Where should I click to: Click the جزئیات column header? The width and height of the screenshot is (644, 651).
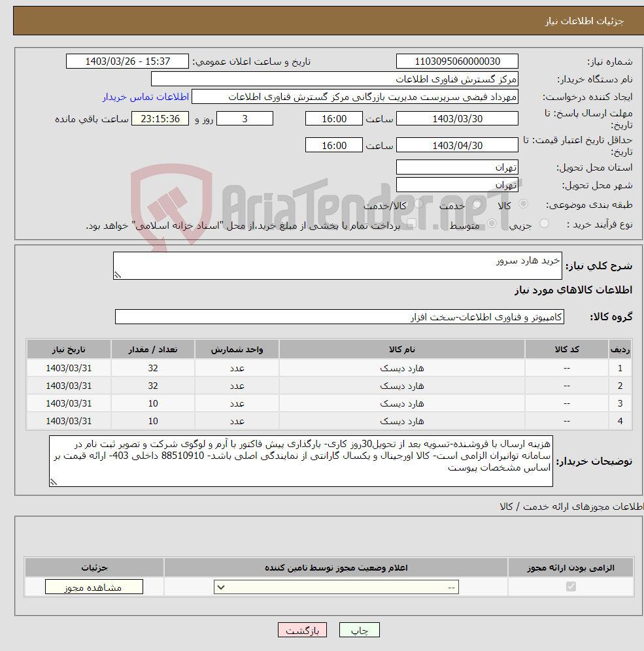click(x=94, y=567)
